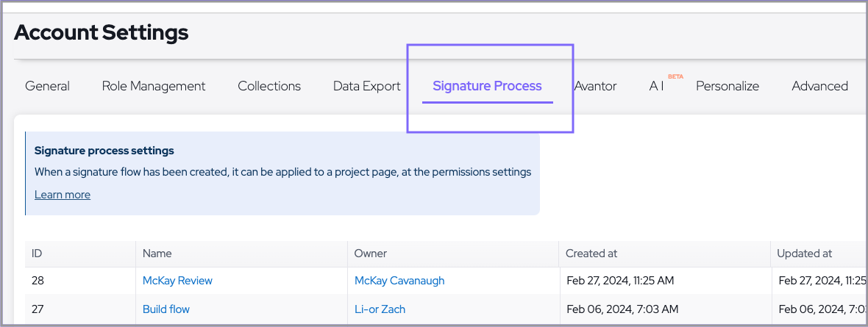Open the Avantor tab
Image resolution: width=868 pixels, height=327 pixels.
click(x=595, y=86)
